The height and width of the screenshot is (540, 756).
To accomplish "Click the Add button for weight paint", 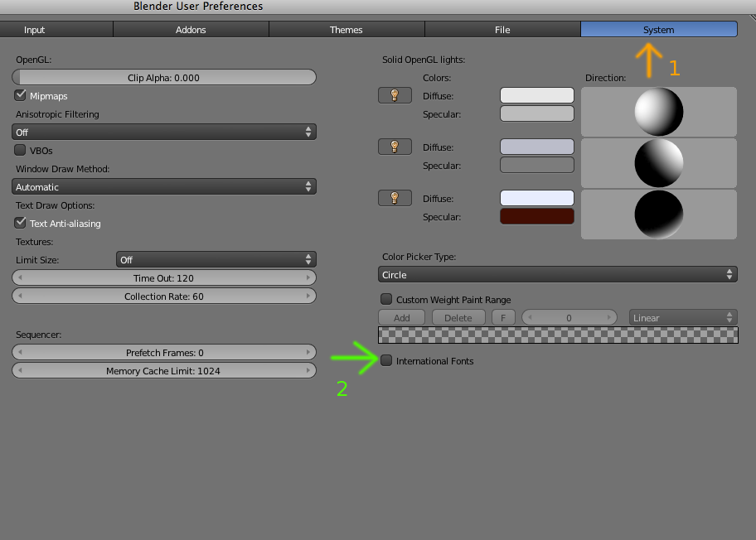I will [402, 318].
